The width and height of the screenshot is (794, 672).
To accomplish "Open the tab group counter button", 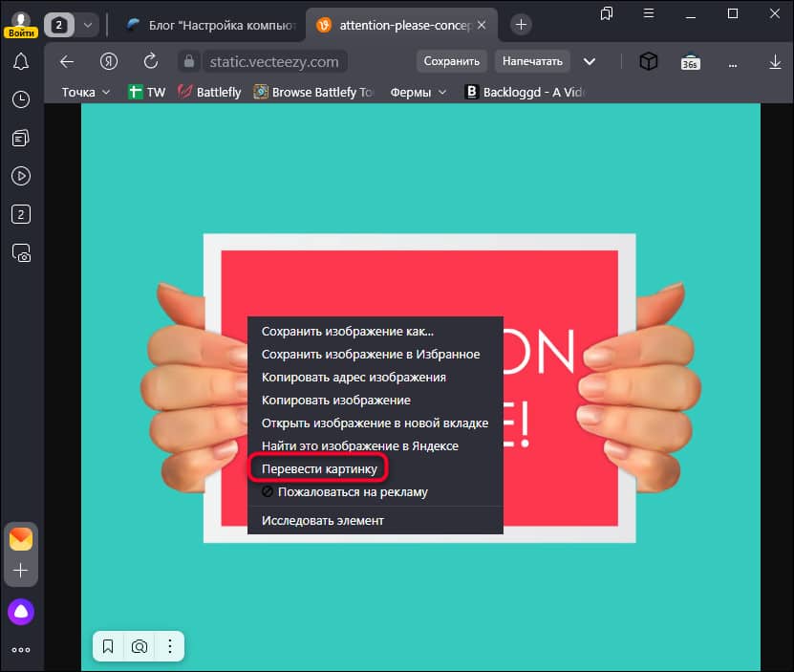I will point(58,25).
